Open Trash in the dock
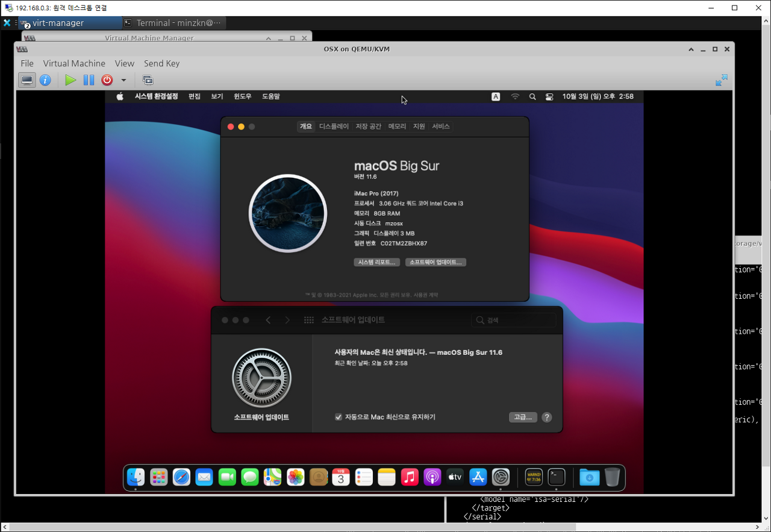This screenshot has width=771, height=532. [x=612, y=477]
